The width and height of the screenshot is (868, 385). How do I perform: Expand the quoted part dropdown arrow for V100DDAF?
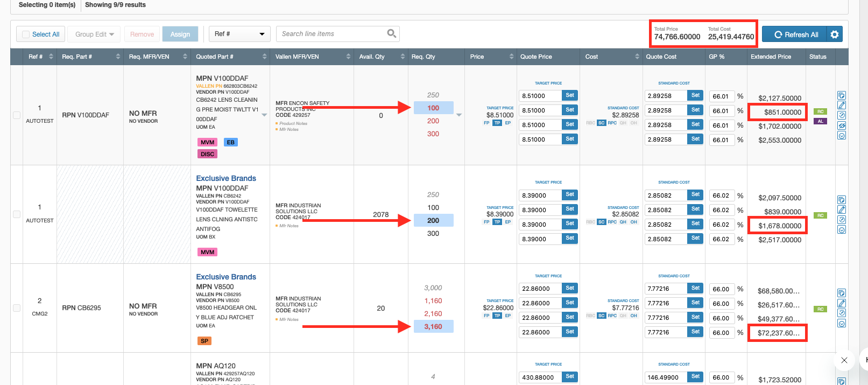[264, 115]
